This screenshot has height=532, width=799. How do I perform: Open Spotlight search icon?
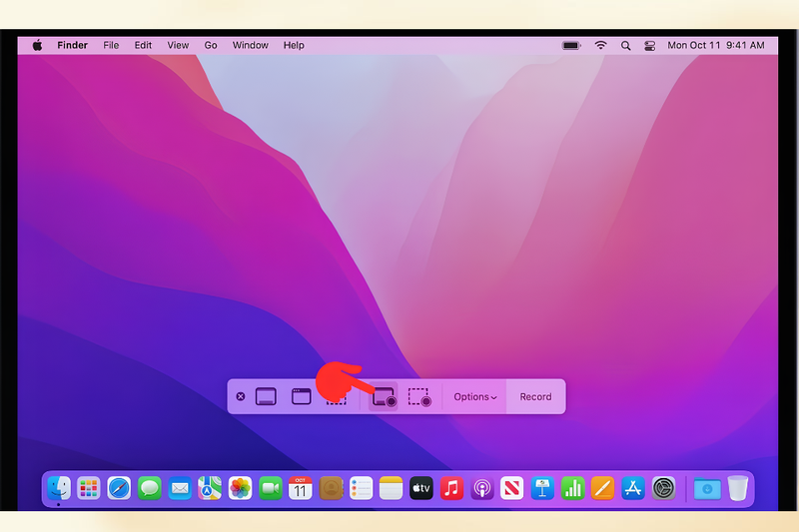[x=626, y=45]
